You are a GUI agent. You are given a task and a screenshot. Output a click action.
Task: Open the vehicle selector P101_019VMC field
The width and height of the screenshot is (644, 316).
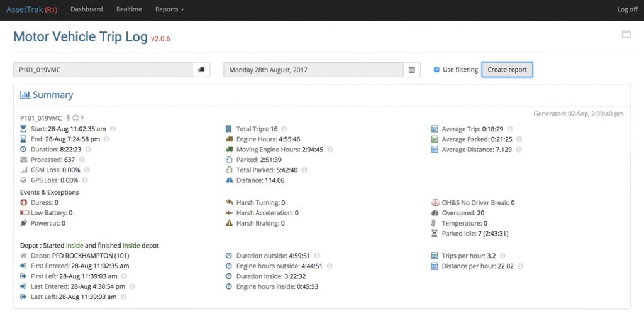[x=103, y=70]
